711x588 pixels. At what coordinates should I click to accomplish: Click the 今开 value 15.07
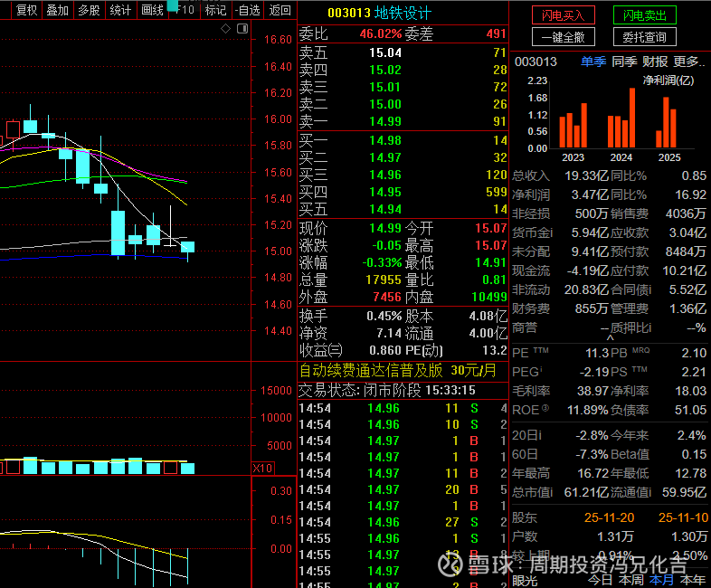[490, 228]
